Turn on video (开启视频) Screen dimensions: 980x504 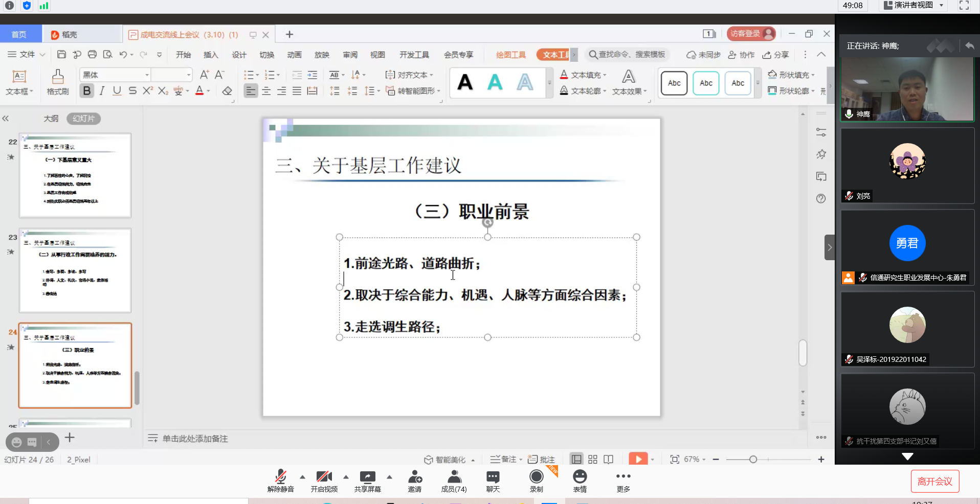tap(324, 481)
